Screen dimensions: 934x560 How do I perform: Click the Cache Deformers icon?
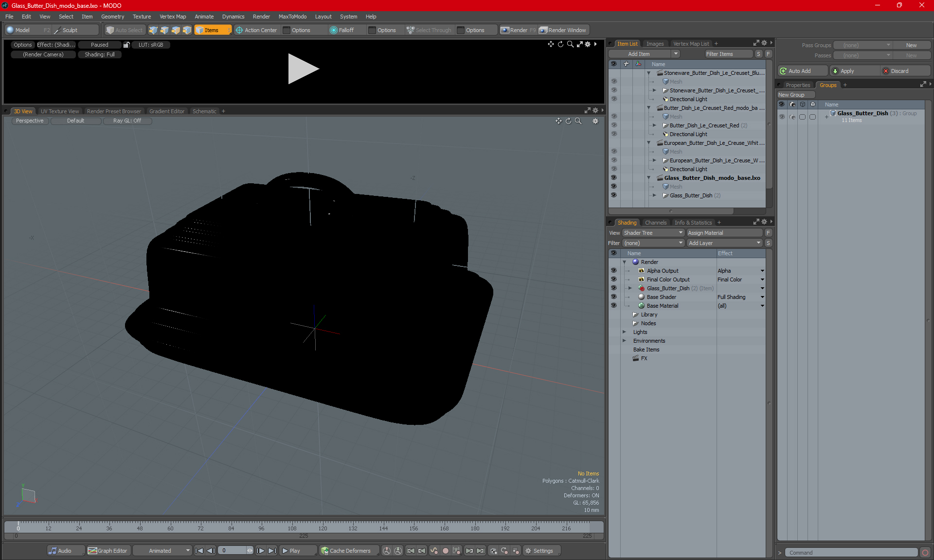point(325,551)
